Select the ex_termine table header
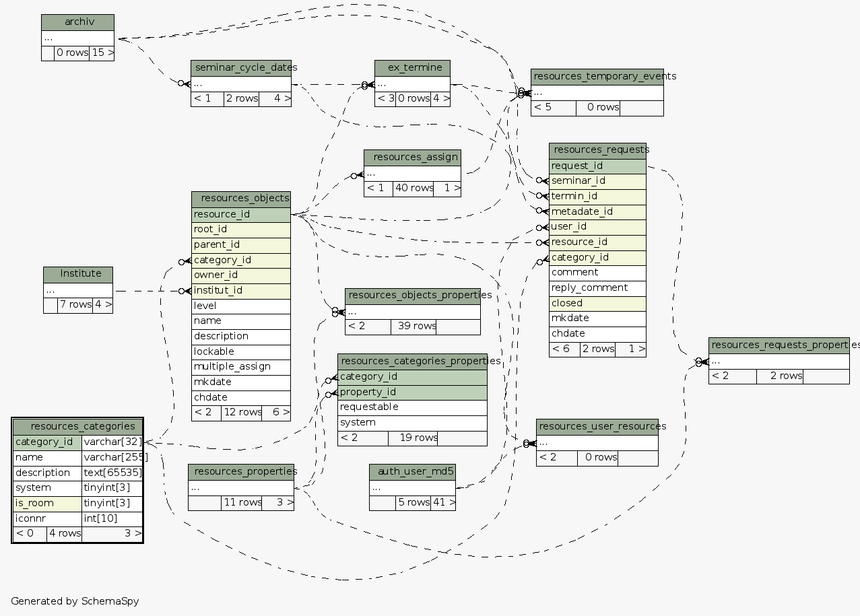860x616 pixels. click(x=412, y=68)
